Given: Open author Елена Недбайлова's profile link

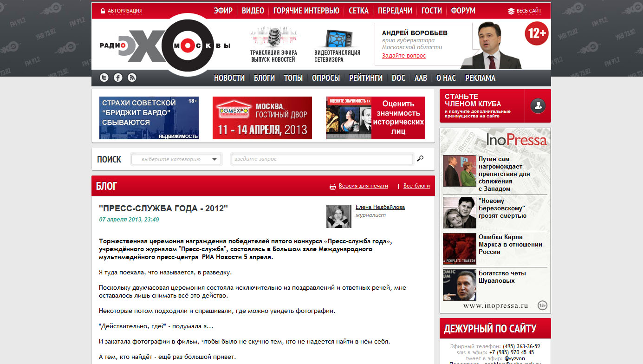Looking at the screenshot, I should click(x=380, y=207).
